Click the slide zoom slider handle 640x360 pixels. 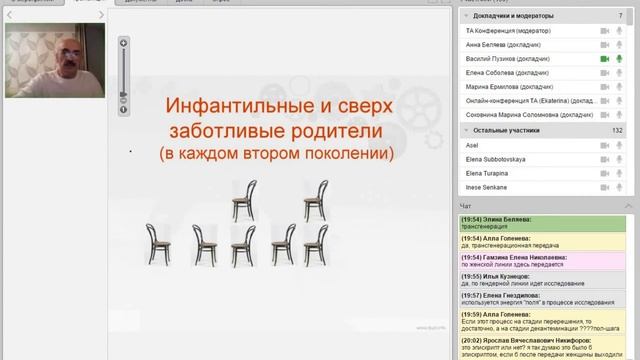(x=123, y=94)
